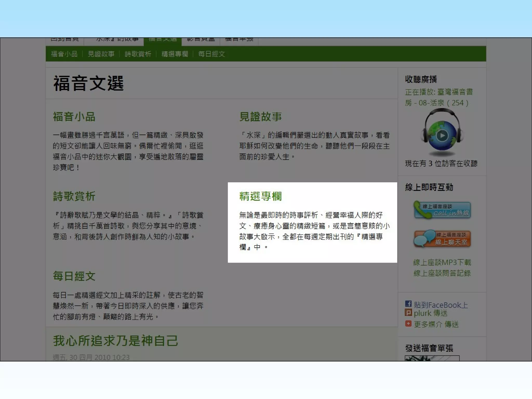Click the Facebook share icon
532x399 pixels.
408,304
